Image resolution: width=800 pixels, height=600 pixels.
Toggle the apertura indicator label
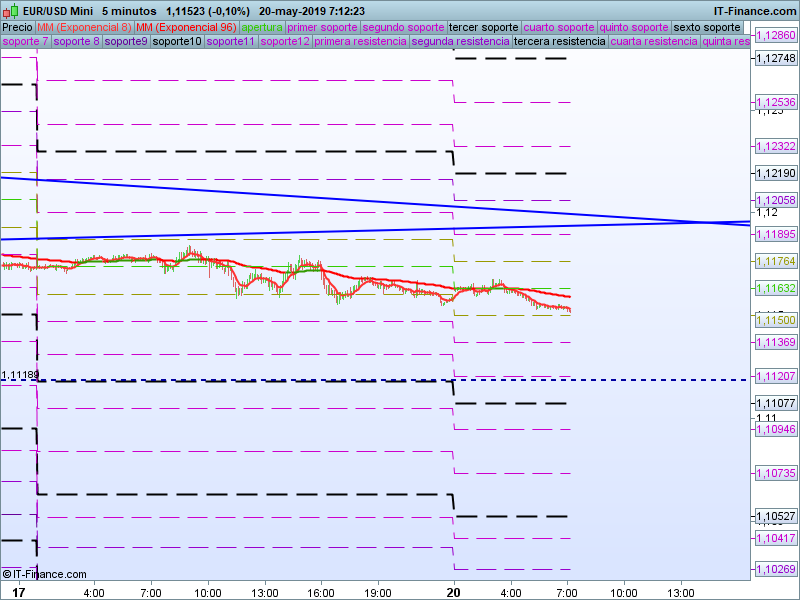click(x=262, y=27)
